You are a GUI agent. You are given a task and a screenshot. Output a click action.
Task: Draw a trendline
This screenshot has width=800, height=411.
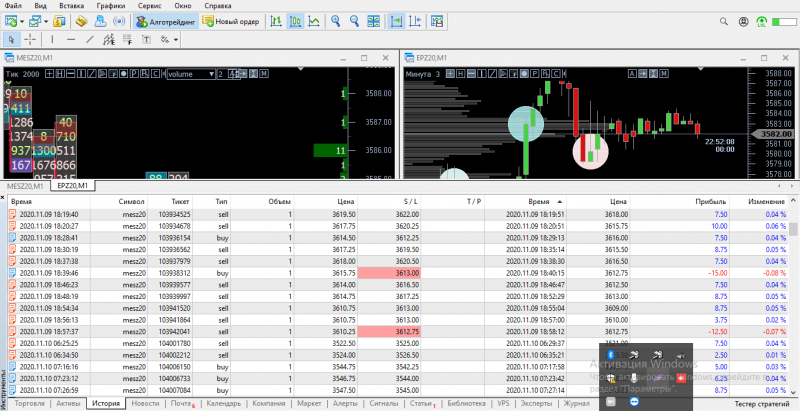(x=90, y=39)
